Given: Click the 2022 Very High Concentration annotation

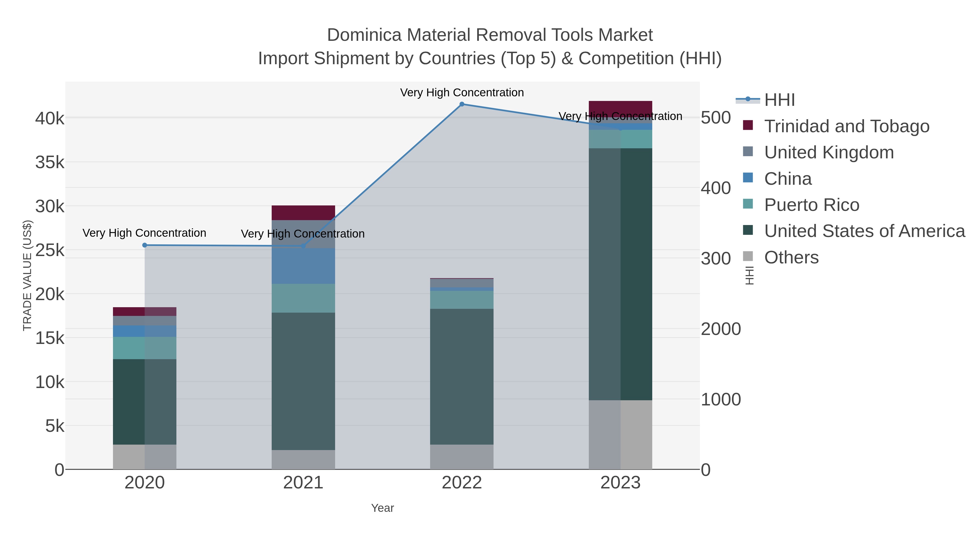Looking at the screenshot, I should [462, 93].
